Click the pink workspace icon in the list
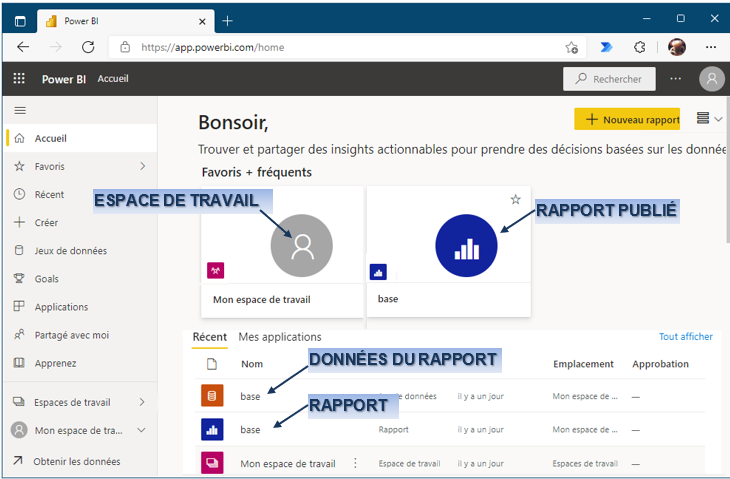Viewport: 730px width, 479px height. (x=212, y=463)
